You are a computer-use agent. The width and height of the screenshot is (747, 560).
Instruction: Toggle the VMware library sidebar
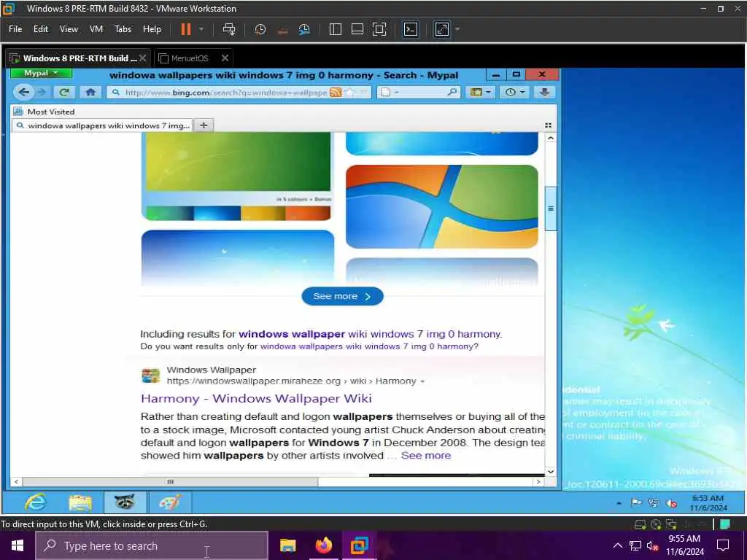pos(336,29)
